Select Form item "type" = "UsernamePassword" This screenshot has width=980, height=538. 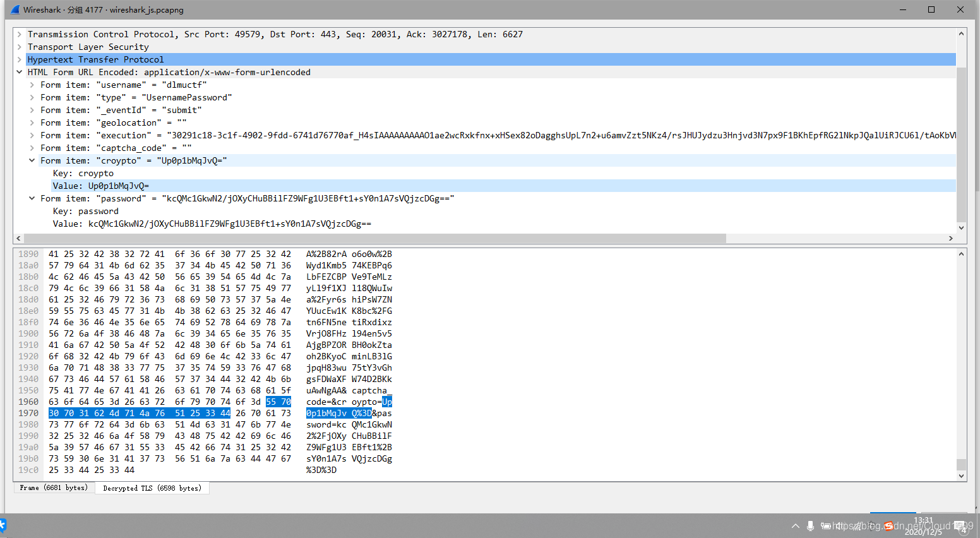tap(136, 97)
